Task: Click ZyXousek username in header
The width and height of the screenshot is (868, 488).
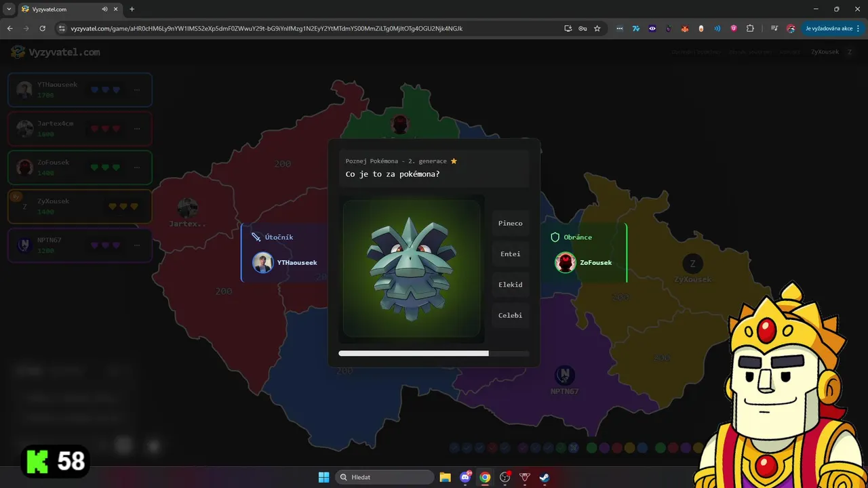Action: tap(825, 52)
